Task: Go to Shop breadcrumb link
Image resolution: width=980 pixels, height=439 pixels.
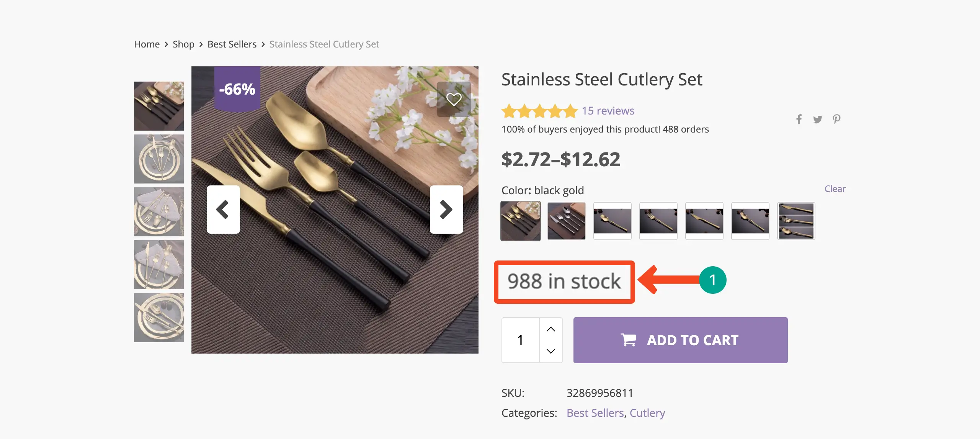Action: 183,44
